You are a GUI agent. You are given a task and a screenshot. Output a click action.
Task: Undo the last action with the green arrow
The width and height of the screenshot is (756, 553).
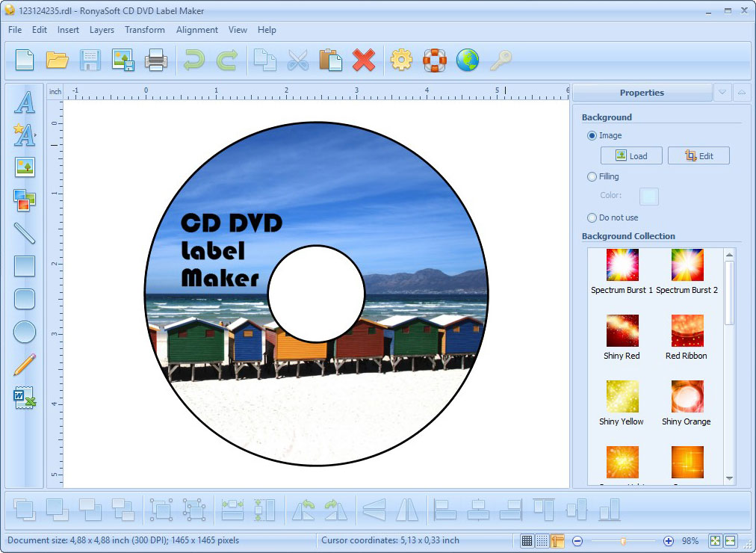pos(193,61)
